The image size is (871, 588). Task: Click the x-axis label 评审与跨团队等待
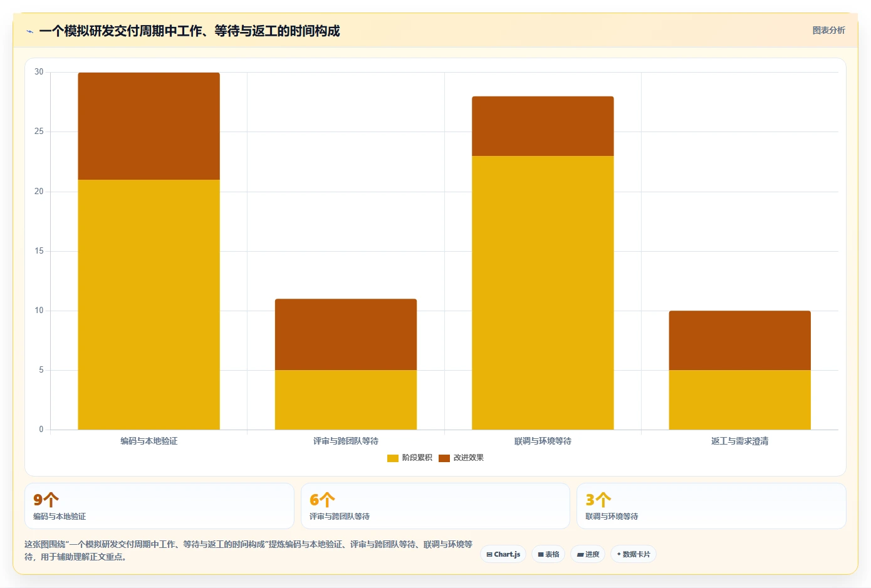346,441
